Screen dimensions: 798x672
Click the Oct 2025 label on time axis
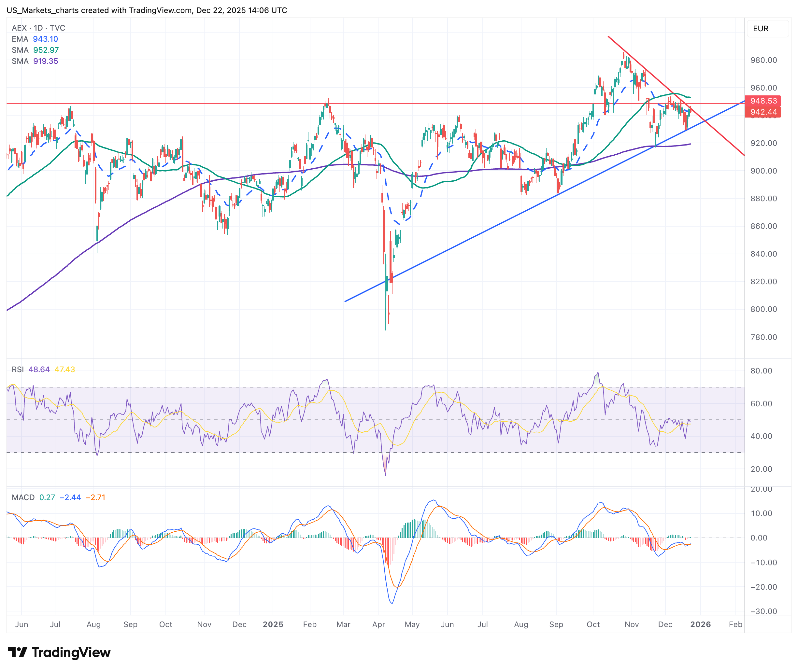pos(593,624)
